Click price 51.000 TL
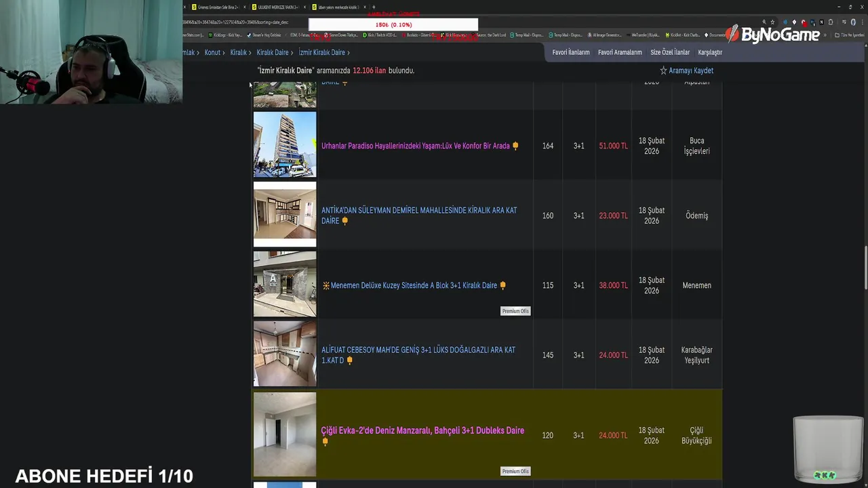868x488 pixels. [613, 146]
